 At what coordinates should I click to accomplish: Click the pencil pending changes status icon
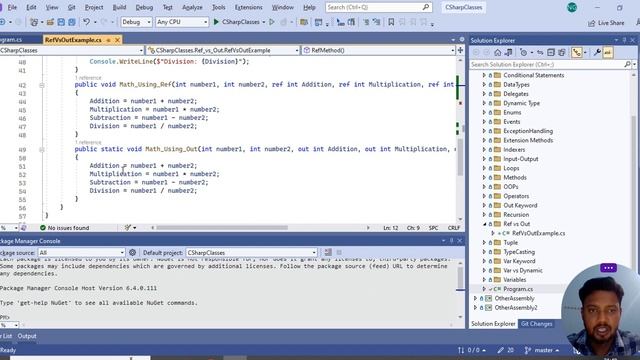(500, 350)
